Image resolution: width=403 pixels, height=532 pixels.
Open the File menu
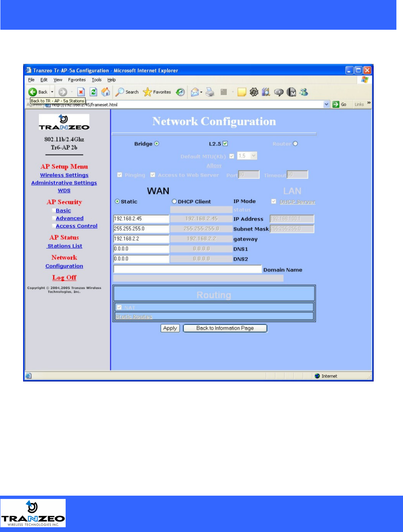coord(31,80)
